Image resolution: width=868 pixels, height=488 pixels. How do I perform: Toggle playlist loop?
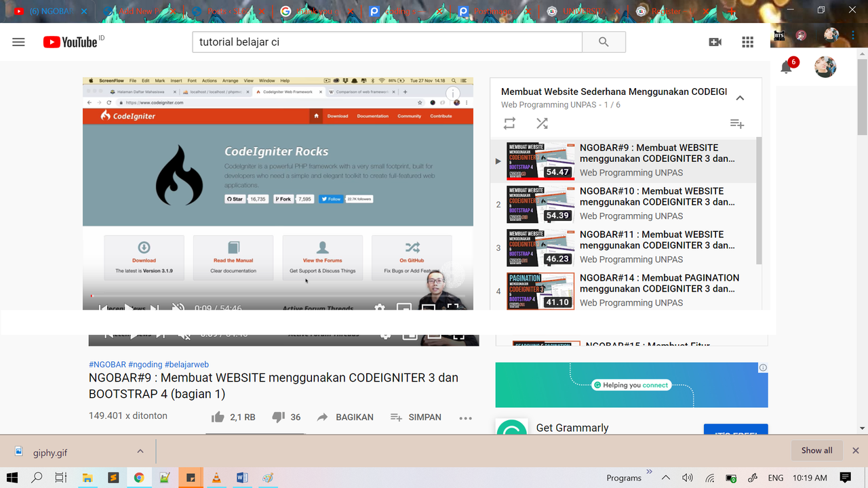pos(509,123)
